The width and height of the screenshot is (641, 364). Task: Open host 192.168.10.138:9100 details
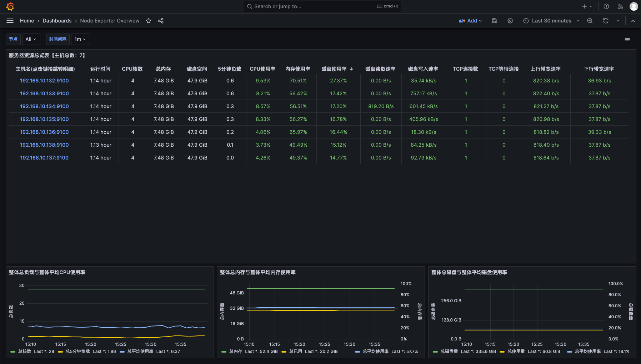tap(44, 145)
